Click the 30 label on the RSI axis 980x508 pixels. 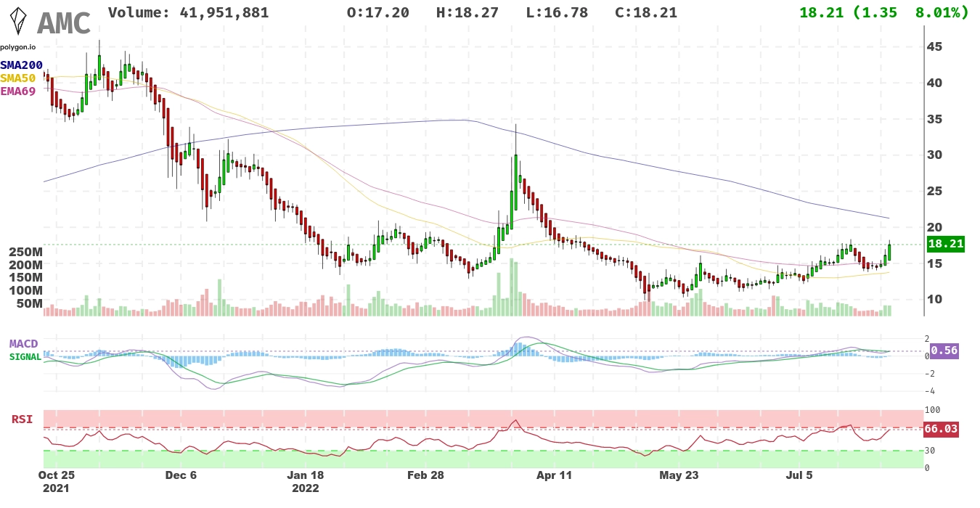click(930, 451)
